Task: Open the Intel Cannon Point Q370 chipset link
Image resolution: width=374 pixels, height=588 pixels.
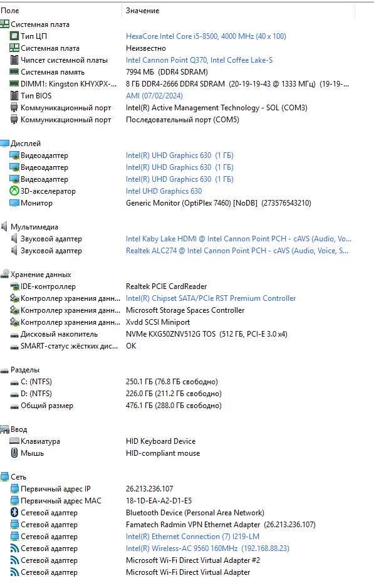Action: pos(199,60)
